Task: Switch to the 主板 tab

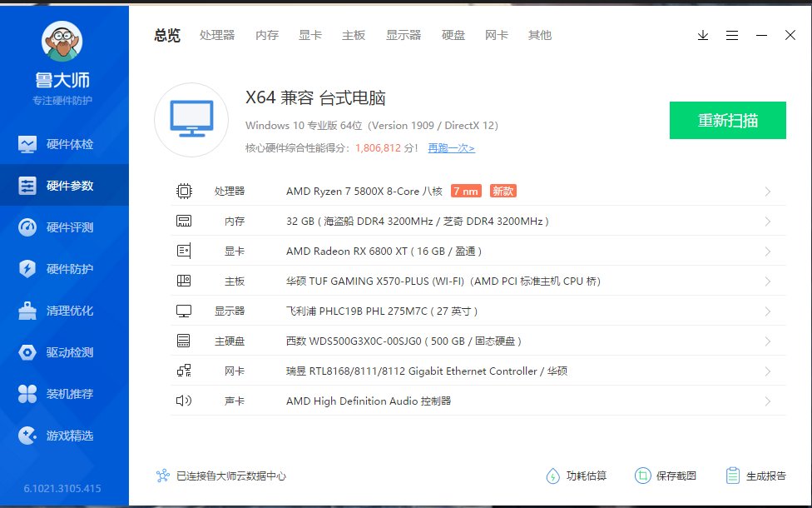Action: point(354,35)
